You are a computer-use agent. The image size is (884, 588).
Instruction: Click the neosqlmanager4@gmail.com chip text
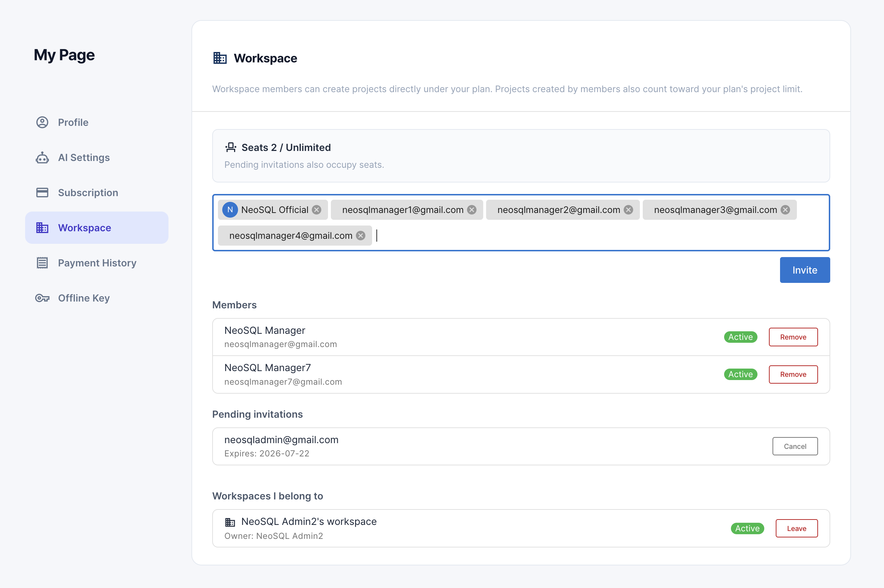click(x=291, y=236)
